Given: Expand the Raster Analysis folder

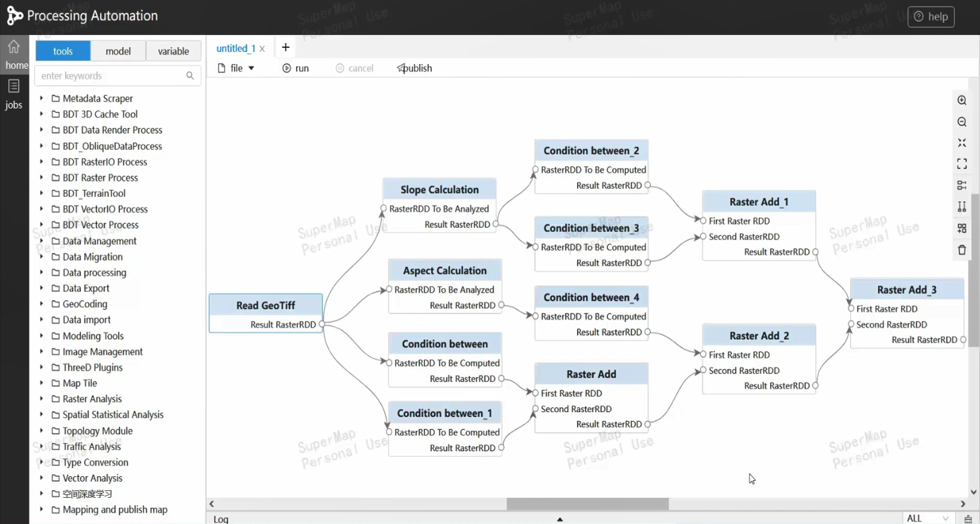Looking at the screenshot, I should (x=41, y=399).
